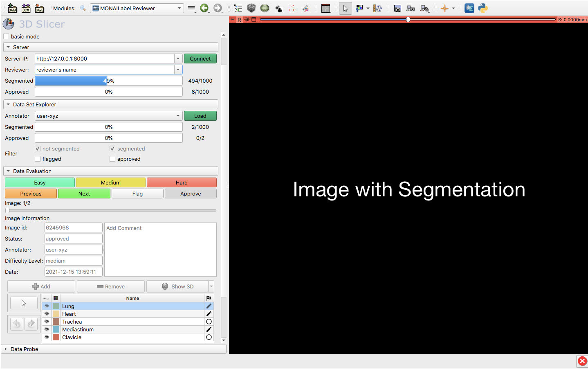Launch the Extensions Manager puzzle icon
This screenshot has height=369, width=588.
[469, 8]
